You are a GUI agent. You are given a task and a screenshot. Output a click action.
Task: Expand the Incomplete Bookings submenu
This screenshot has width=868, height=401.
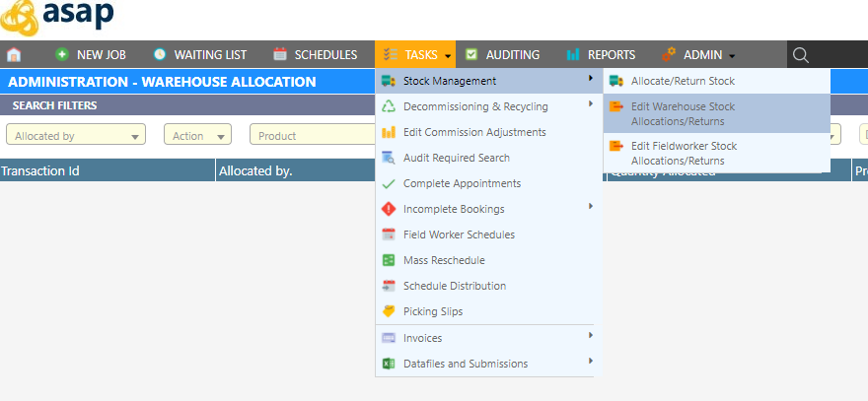[454, 209]
